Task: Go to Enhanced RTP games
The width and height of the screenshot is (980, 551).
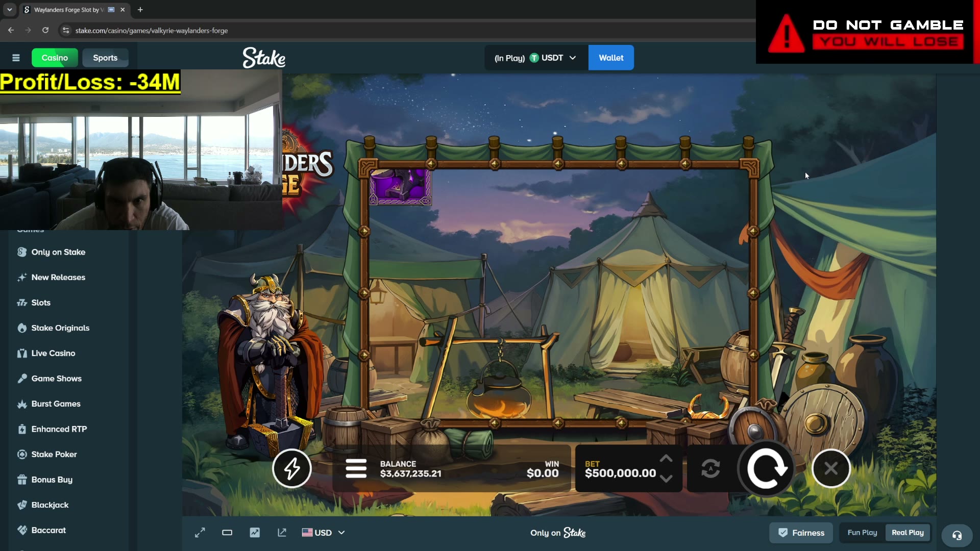Action: [59, 429]
